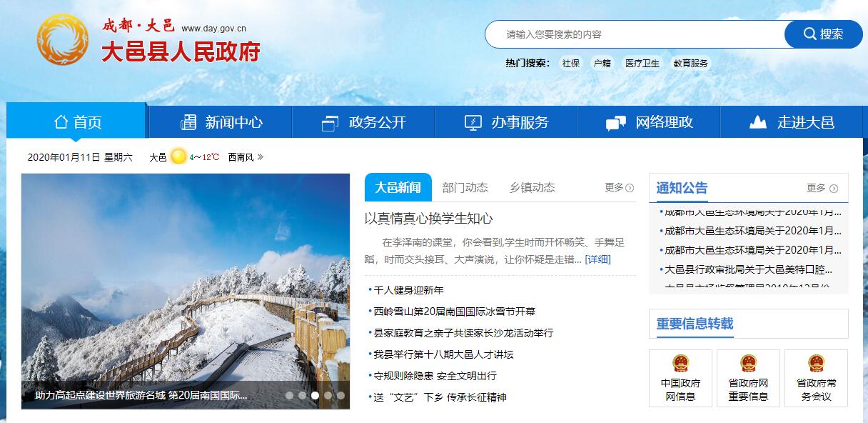This screenshot has width=868, height=423.
Task: Switch to the 乡镇动态 tab
Action: pyautogui.click(x=532, y=187)
